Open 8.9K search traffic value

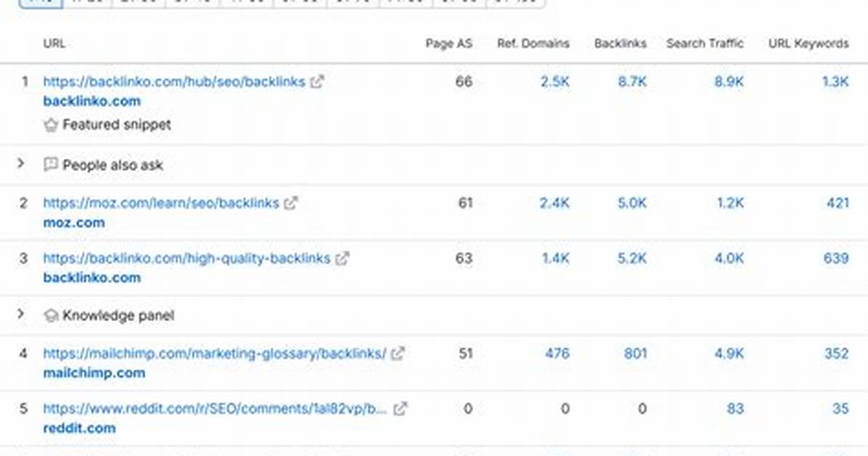(x=729, y=81)
